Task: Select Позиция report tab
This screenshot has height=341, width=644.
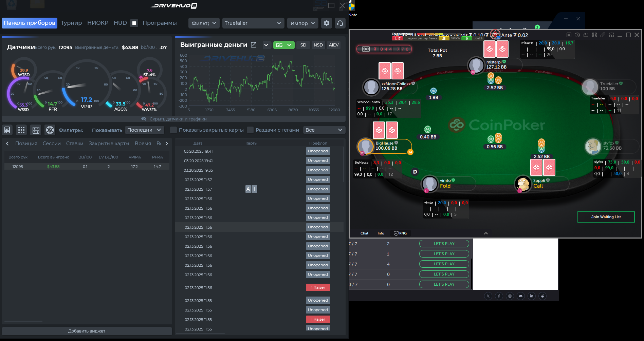Action: (x=26, y=144)
